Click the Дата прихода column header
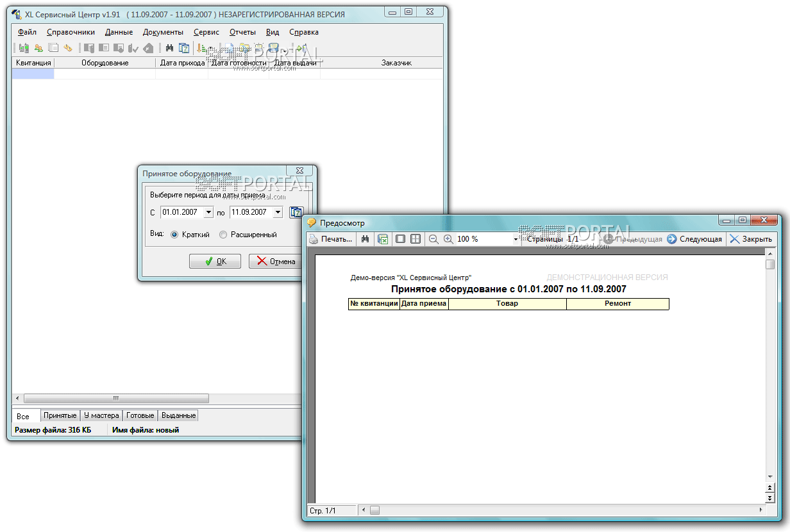This screenshot has height=532, width=790. pyautogui.click(x=182, y=63)
